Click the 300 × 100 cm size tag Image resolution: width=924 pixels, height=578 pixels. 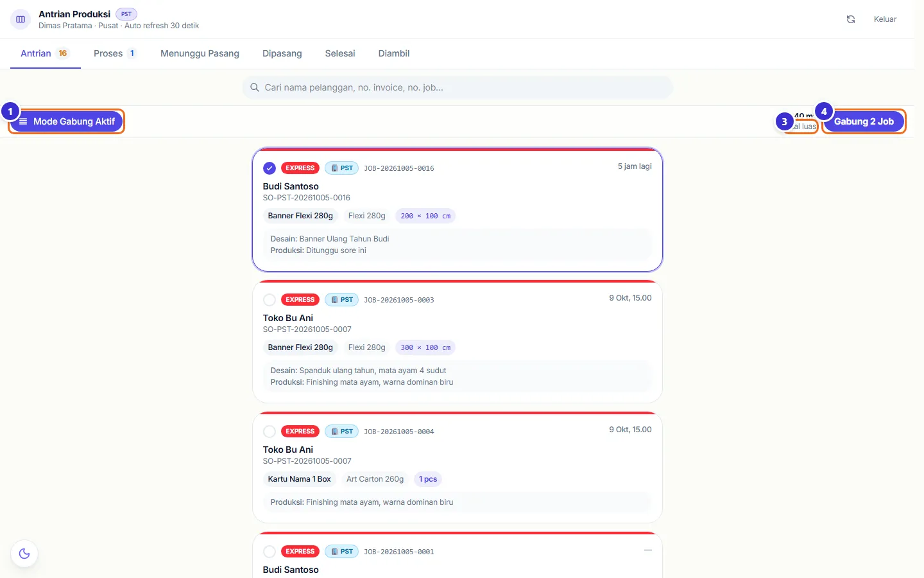(425, 347)
